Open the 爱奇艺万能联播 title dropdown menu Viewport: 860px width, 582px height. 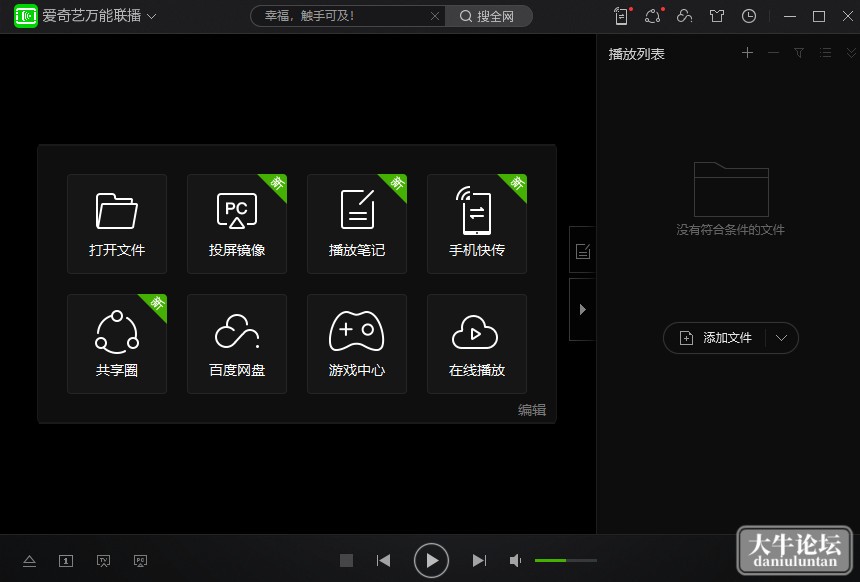coord(151,16)
